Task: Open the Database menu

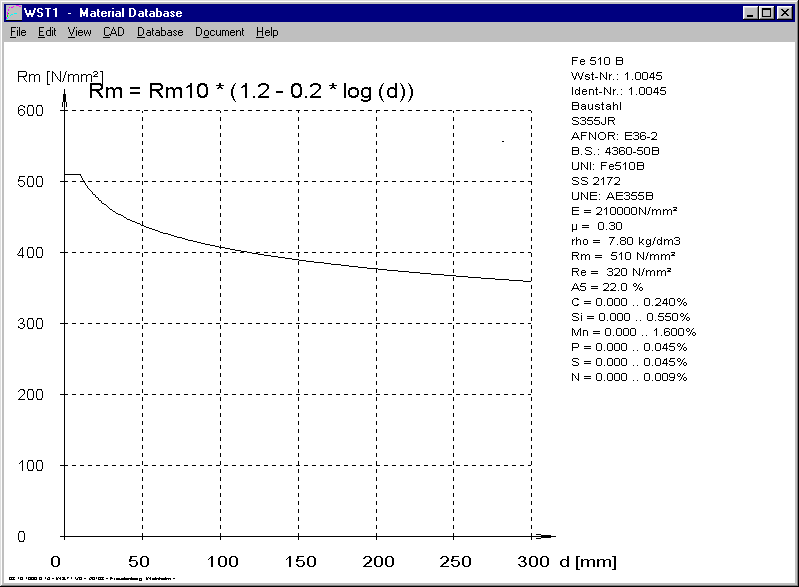Action: tap(160, 32)
